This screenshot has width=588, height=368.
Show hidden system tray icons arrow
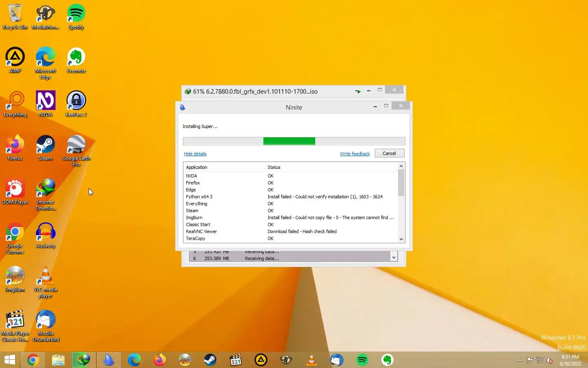[520, 360]
